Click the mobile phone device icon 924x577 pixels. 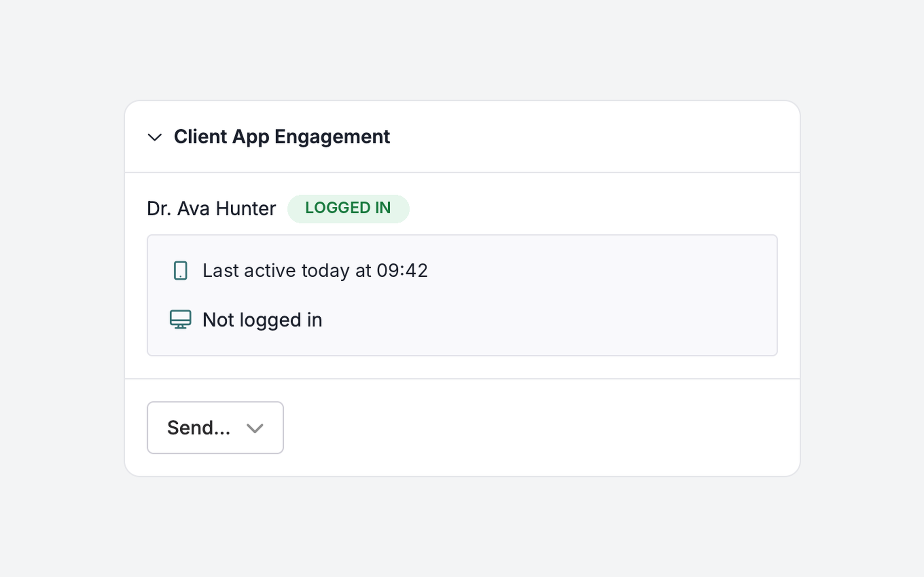(181, 271)
